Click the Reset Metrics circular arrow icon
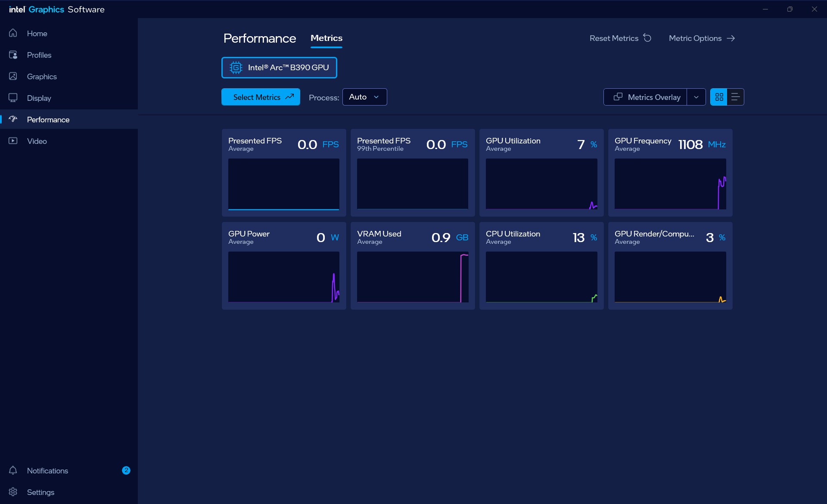The width and height of the screenshot is (827, 504). (647, 38)
